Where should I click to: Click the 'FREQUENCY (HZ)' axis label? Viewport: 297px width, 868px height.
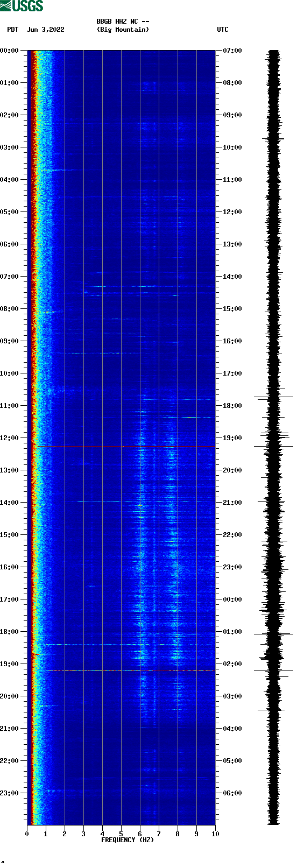[x=128, y=840]
